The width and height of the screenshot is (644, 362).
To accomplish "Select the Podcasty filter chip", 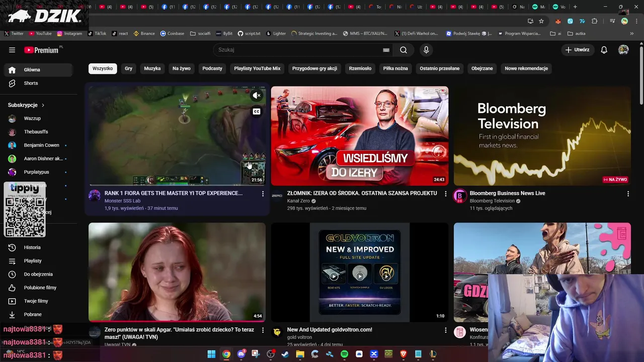I will click(x=212, y=68).
